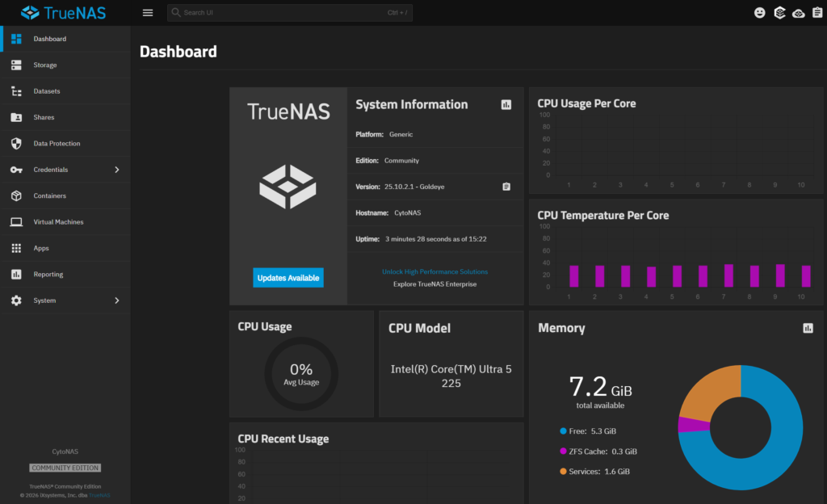Click the CytoNAS label in sidebar footer
The width and height of the screenshot is (827, 504).
(x=65, y=451)
